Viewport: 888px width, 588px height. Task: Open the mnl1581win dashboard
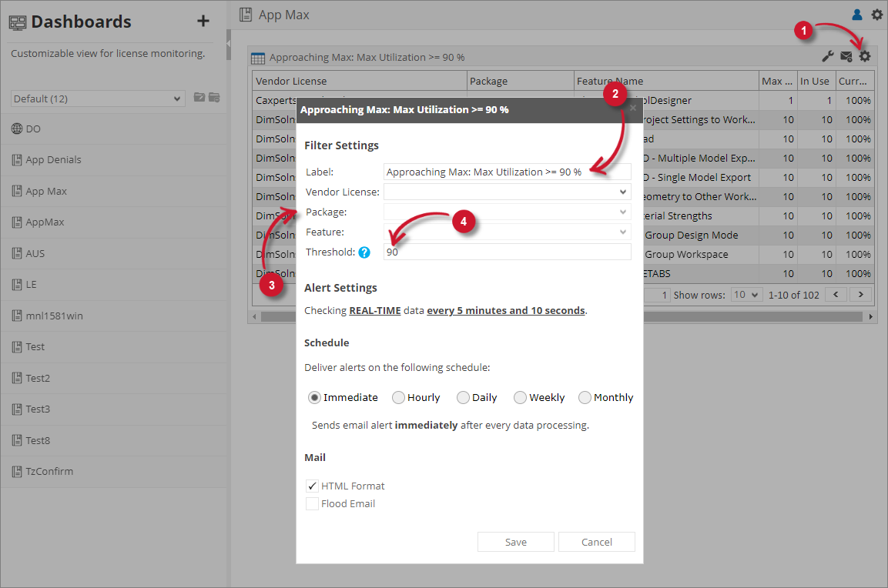(113, 316)
